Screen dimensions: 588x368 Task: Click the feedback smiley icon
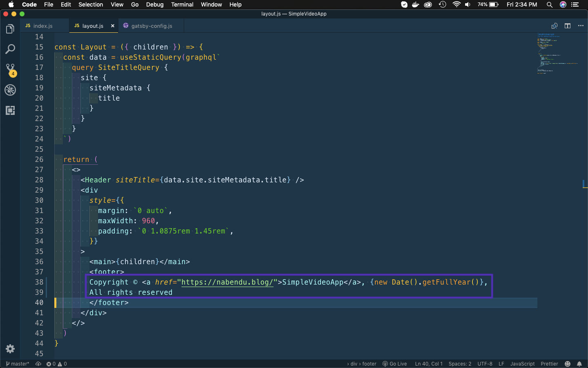point(568,364)
